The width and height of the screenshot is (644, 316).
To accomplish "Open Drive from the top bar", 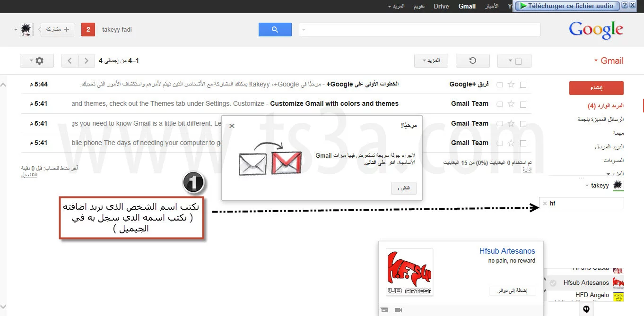I will point(441,6).
